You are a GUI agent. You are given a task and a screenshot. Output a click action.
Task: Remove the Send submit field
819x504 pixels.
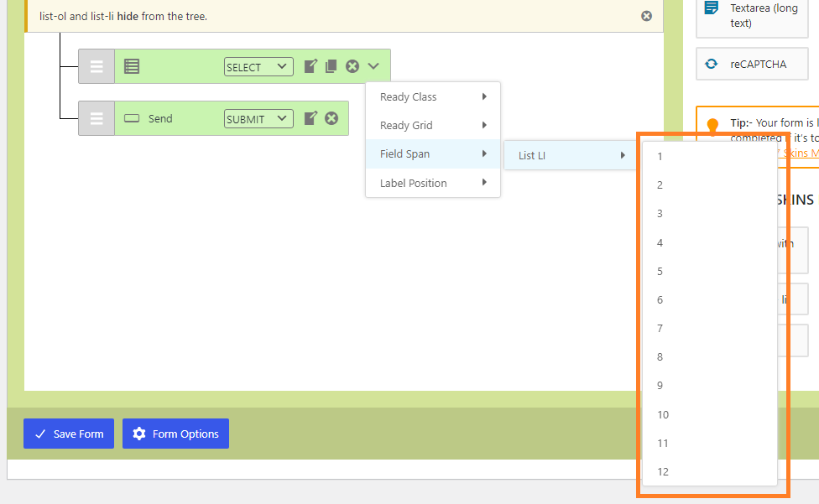[331, 118]
